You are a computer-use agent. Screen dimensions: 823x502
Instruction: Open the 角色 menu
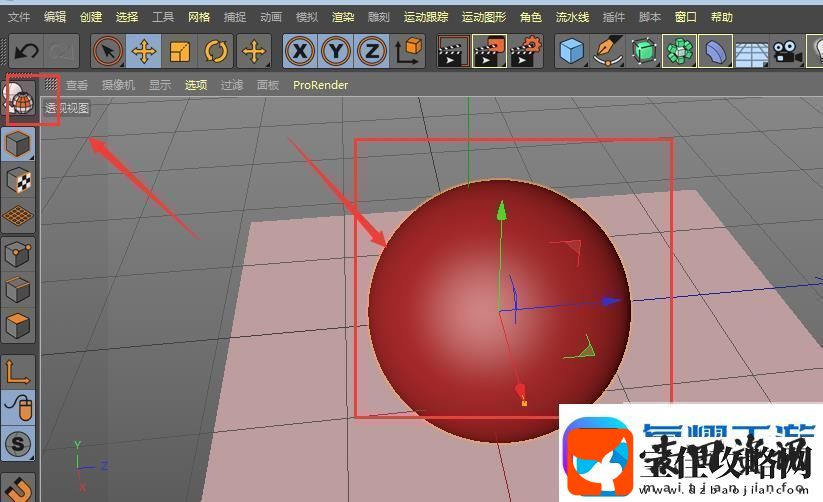tap(531, 17)
